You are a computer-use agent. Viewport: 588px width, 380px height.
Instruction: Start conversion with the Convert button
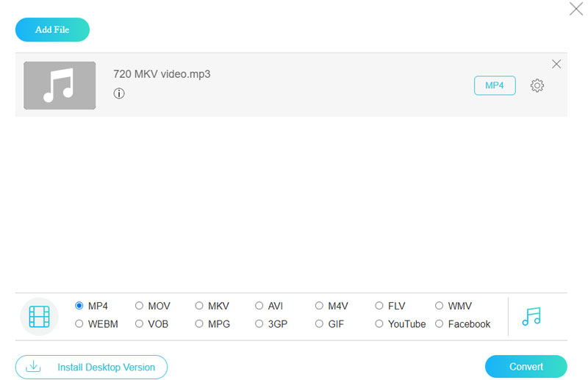tap(526, 366)
